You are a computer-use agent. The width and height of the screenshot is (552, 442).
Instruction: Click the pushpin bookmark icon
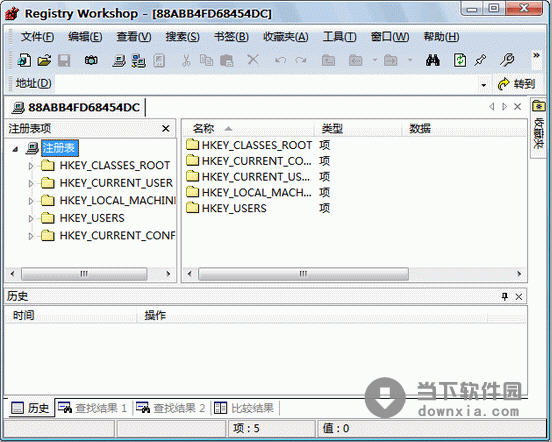pos(480,61)
